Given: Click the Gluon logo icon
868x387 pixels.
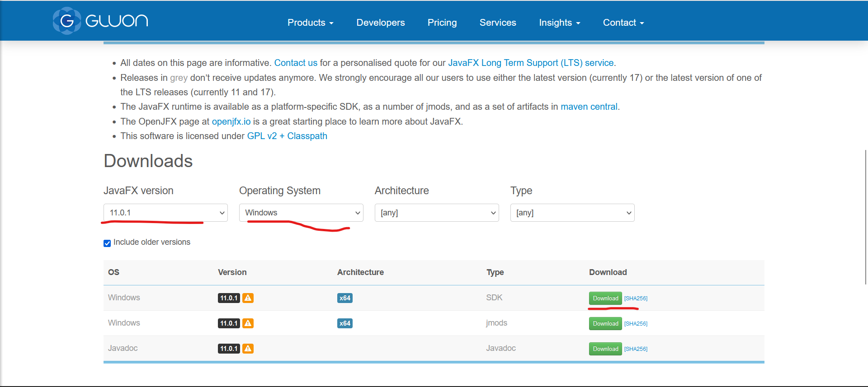Looking at the screenshot, I should pyautogui.click(x=67, y=21).
